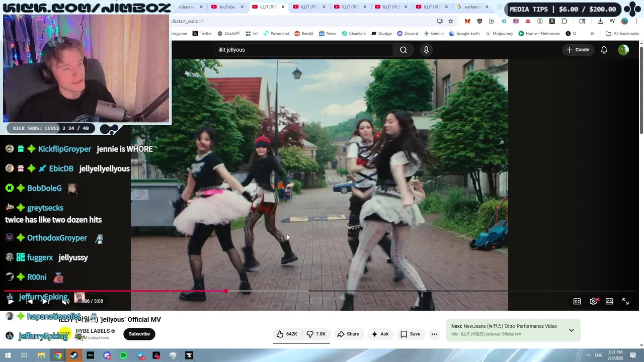Screen dimensions: 644x362
Task: Open the ChatGPT bookmark
Action: coord(228,34)
